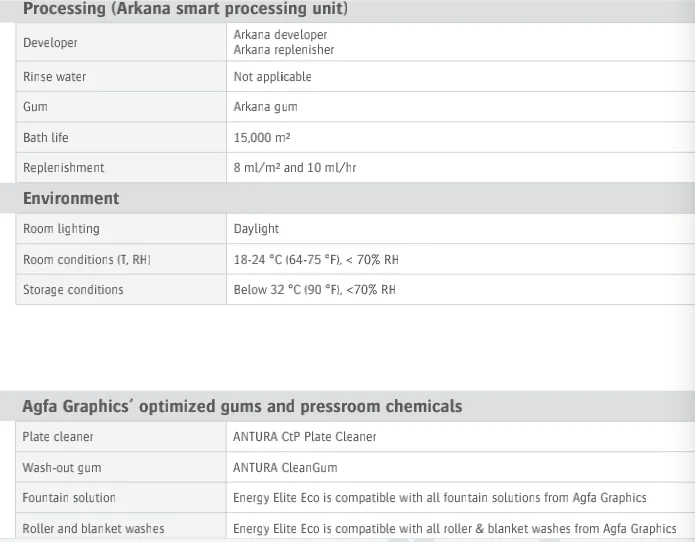Click the Agfa Graphics' optimized gums header
Image resolution: width=695 pixels, height=542 pixels.
242,406
